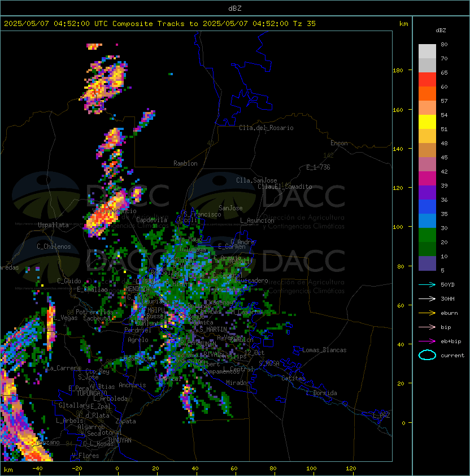Select the gold 48-51 dBZ swatch
Image resolution: width=470 pixels, height=476 pixels.
pos(427,136)
